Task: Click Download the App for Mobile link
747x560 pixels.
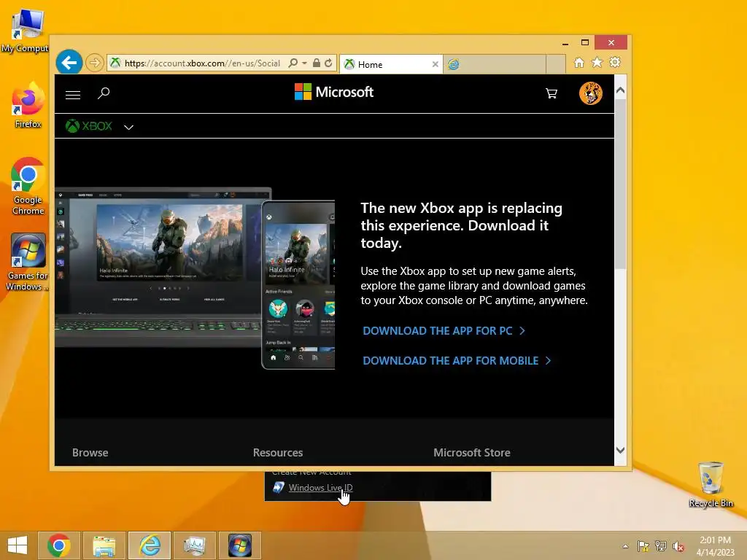Action: point(457,360)
